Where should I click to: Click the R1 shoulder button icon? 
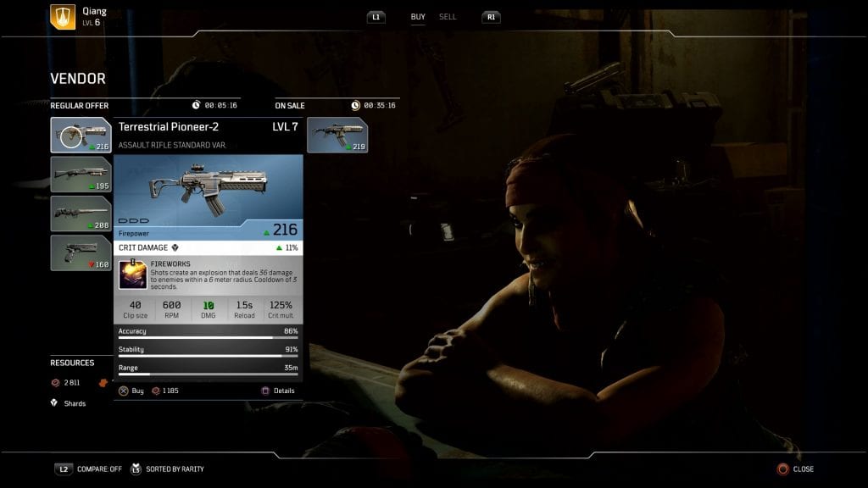pos(491,17)
